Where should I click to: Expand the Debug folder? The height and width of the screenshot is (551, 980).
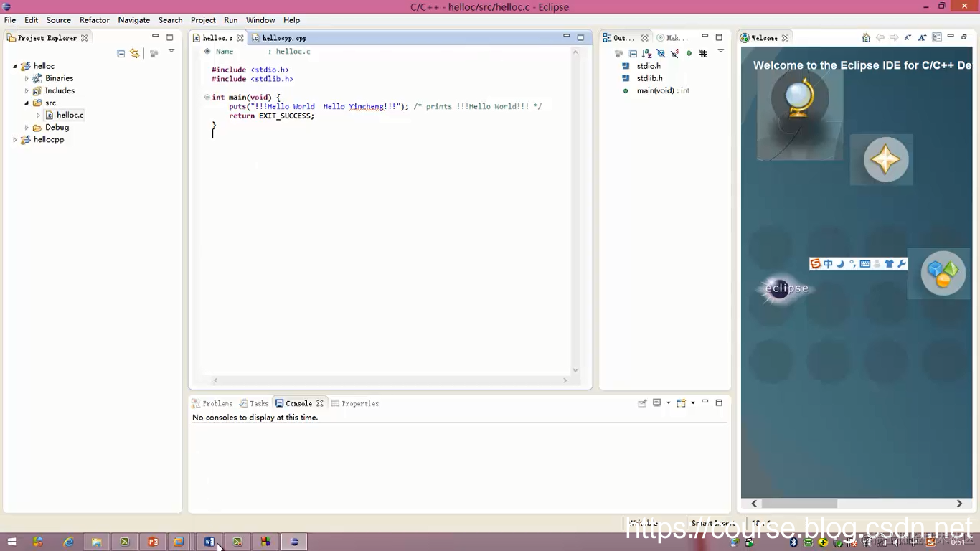click(x=27, y=127)
